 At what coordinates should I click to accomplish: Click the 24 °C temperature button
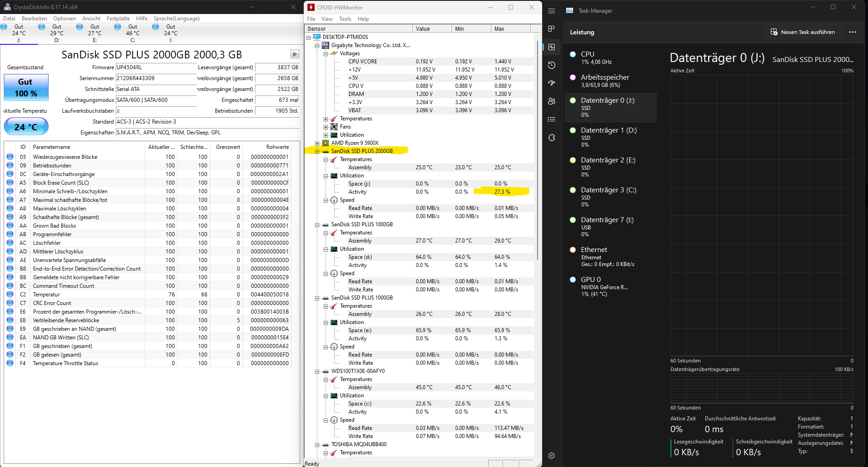pyautogui.click(x=26, y=127)
